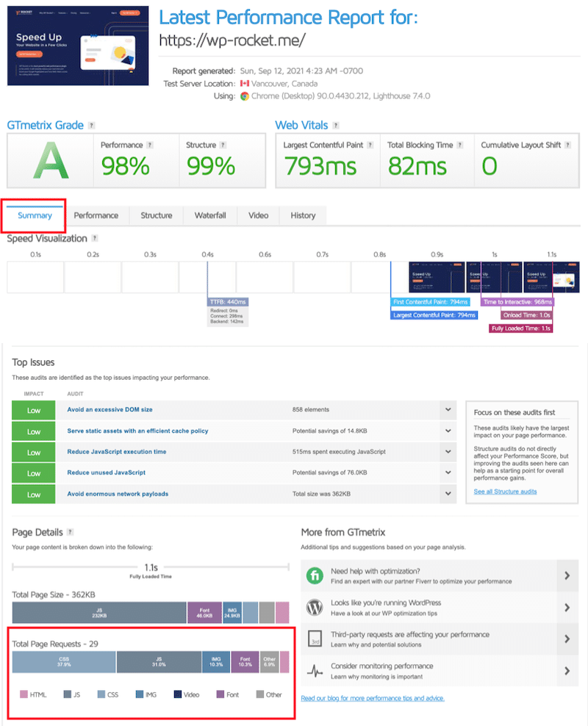Viewport: 588px width, 726px height.
Task: Click the WordPress optimization tips icon
Action: point(315,607)
